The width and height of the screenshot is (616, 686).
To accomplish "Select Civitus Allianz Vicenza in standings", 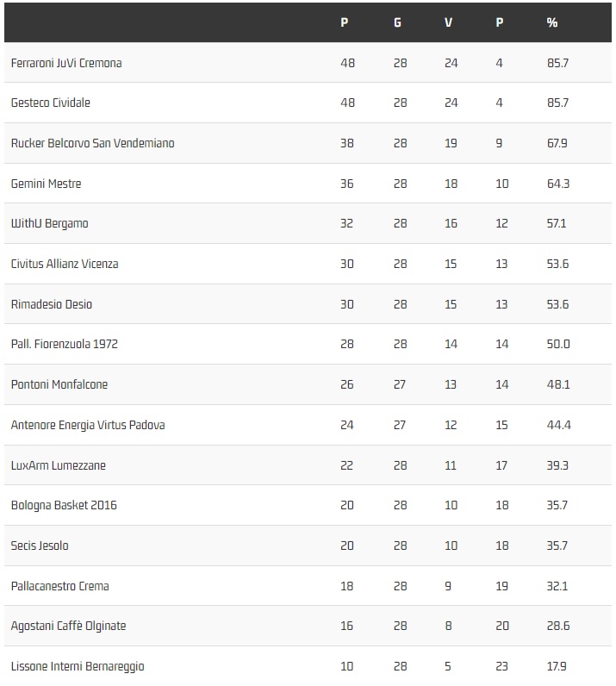I will [x=65, y=264].
